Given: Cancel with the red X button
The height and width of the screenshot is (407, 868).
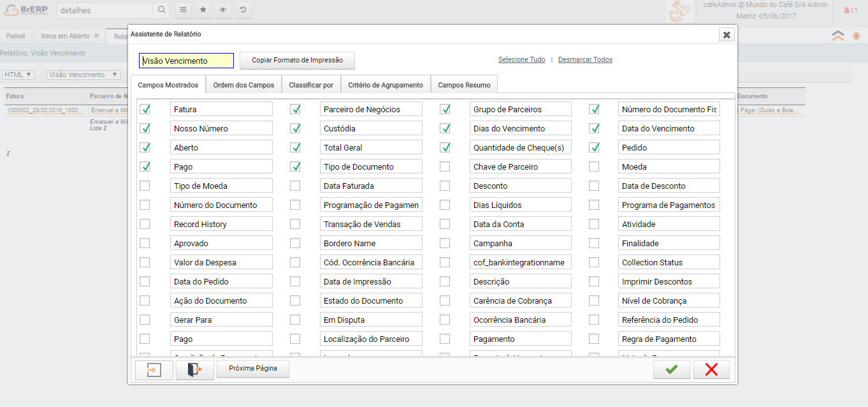Looking at the screenshot, I should [711, 369].
